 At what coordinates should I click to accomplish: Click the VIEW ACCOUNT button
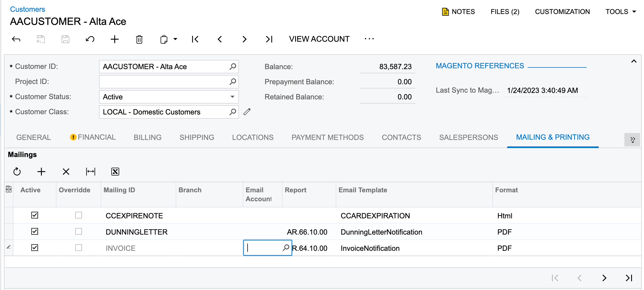(x=319, y=39)
